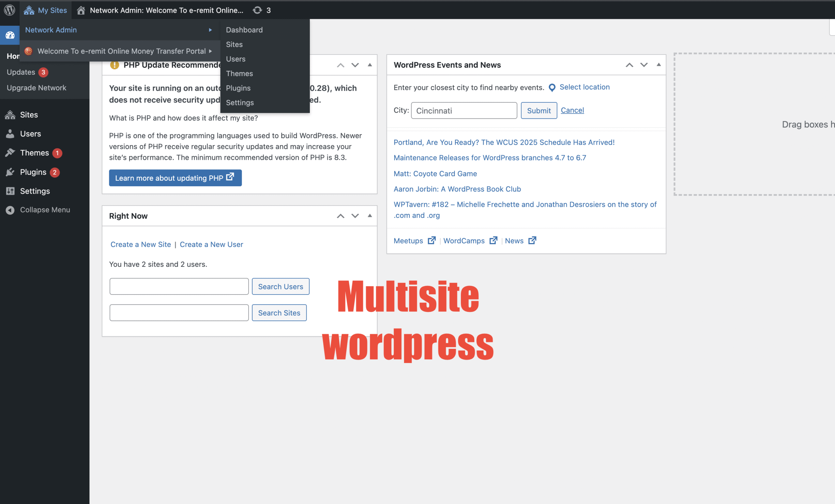Click the My Sites multisite icon
Screen dimensions: 835x504
(29, 10)
